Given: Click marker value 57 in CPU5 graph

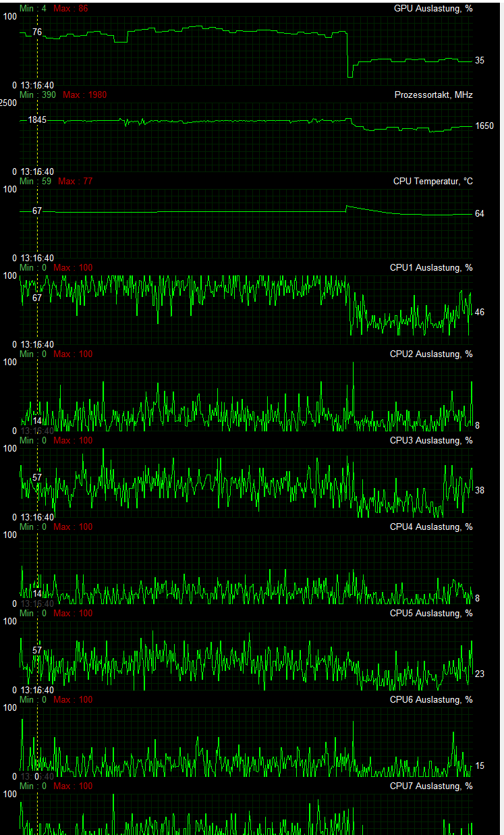Looking at the screenshot, I should (37, 651).
